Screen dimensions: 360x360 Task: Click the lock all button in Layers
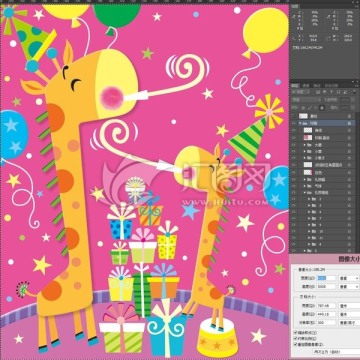[322, 108]
